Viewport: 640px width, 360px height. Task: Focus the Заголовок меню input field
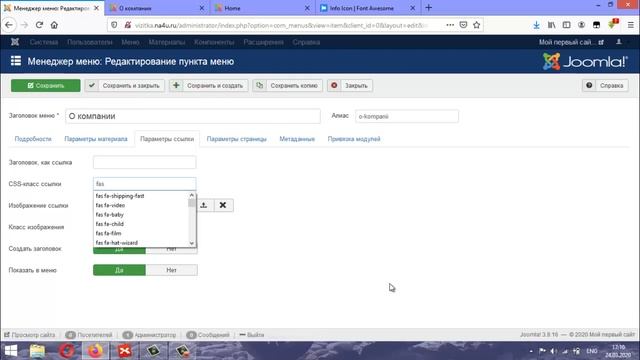193,116
